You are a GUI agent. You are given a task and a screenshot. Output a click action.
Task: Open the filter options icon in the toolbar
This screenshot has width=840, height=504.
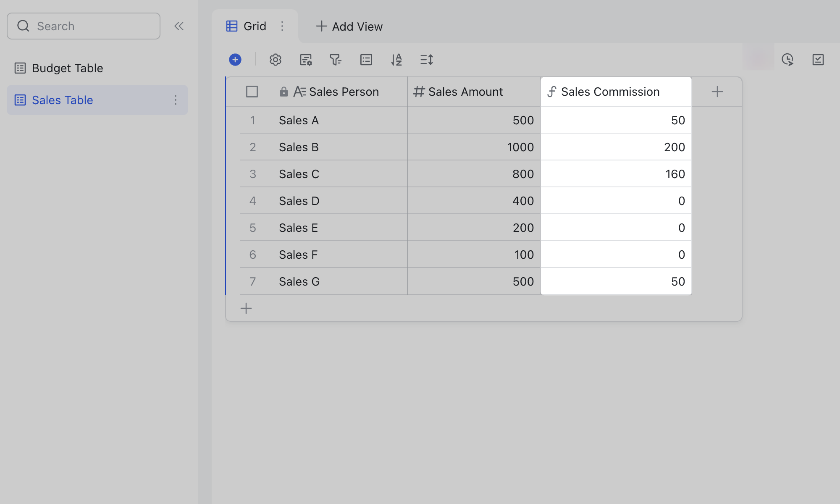335,60
